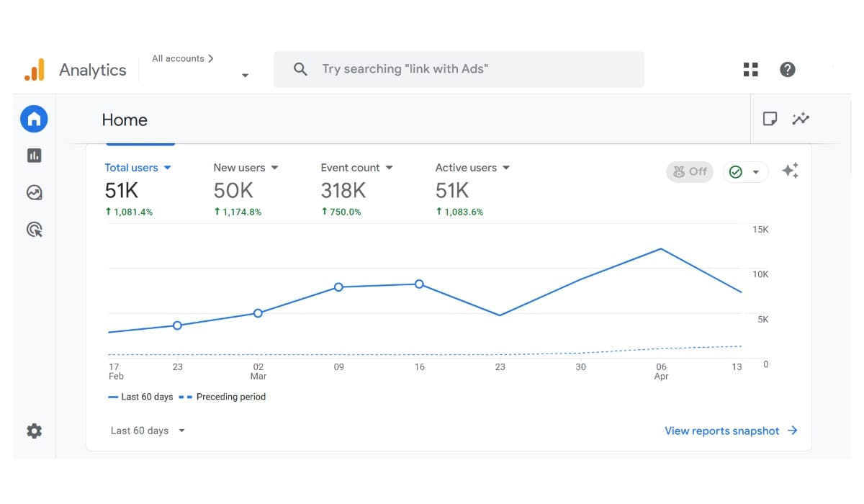Click the sparkle insights icon on card
Screen dimensions: 864x504
790,171
